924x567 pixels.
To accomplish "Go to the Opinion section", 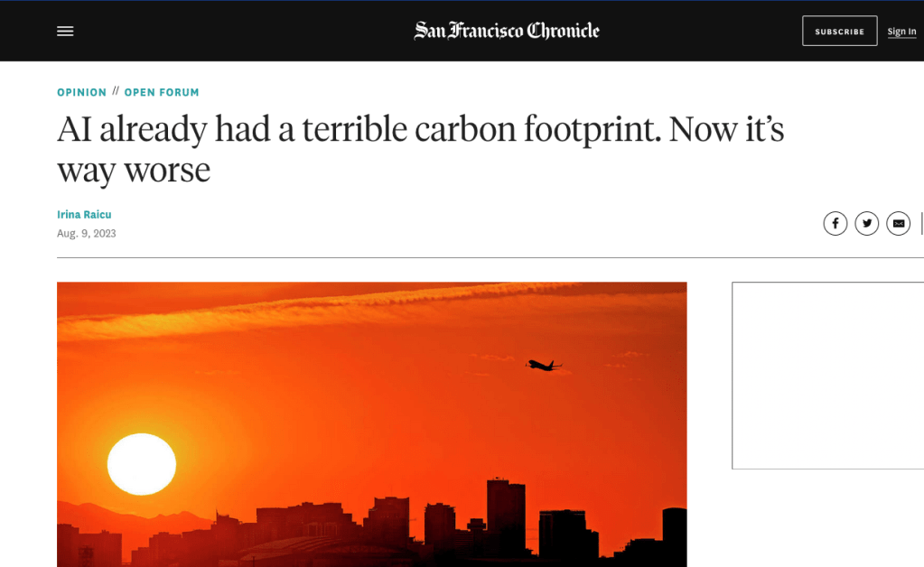I will tap(81, 92).
